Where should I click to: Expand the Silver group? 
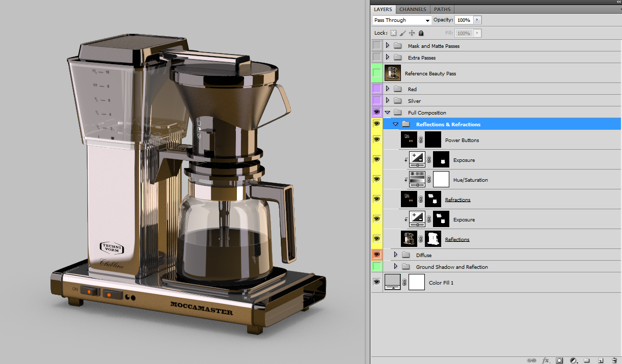(387, 101)
